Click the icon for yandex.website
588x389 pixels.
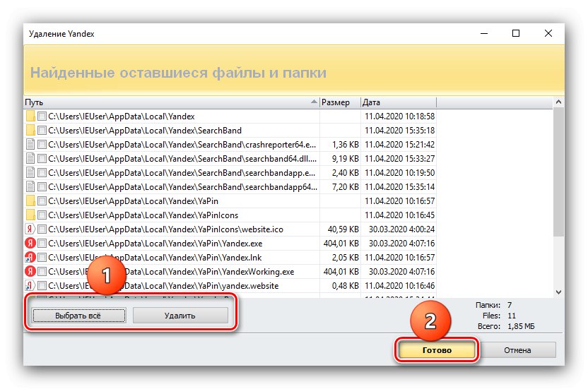tap(30, 285)
